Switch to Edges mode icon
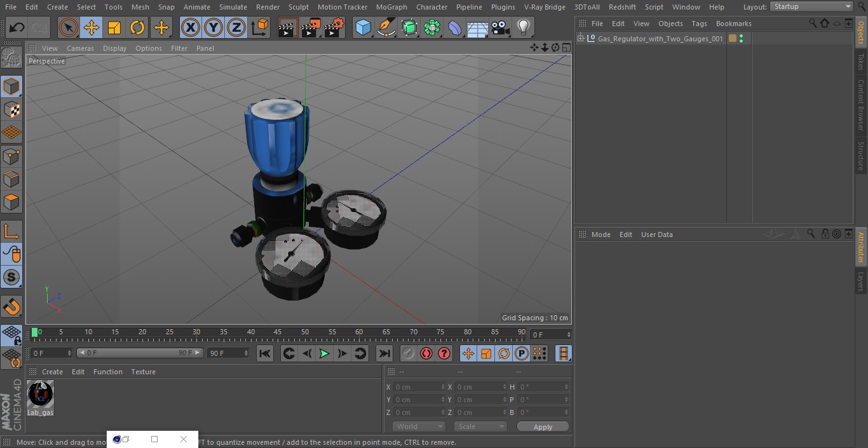Screen dimensions: 868x448 coord(11,179)
